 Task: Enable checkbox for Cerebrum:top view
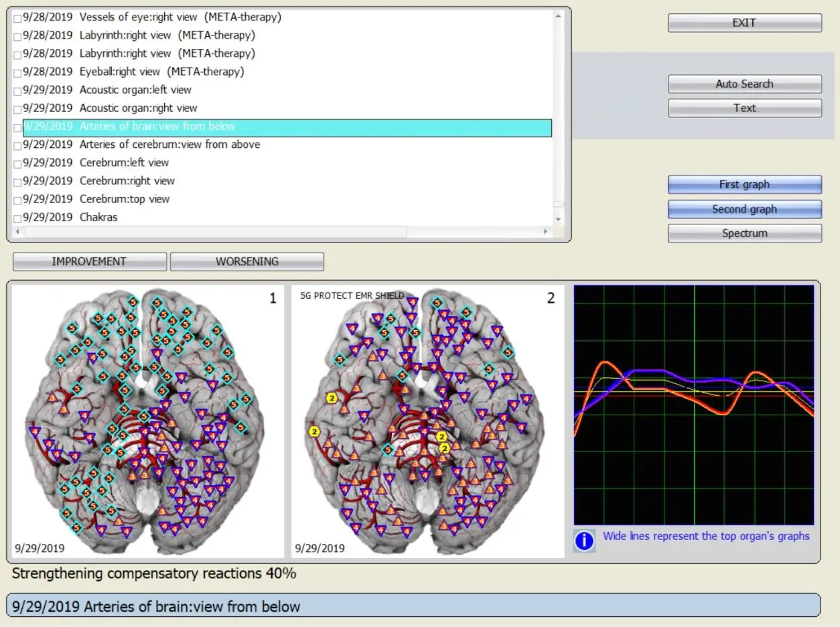17,200
